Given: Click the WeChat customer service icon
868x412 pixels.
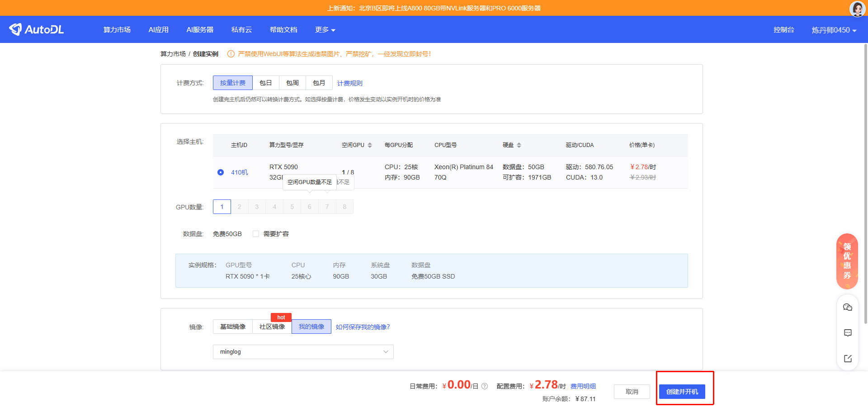Looking at the screenshot, I should [x=848, y=308].
